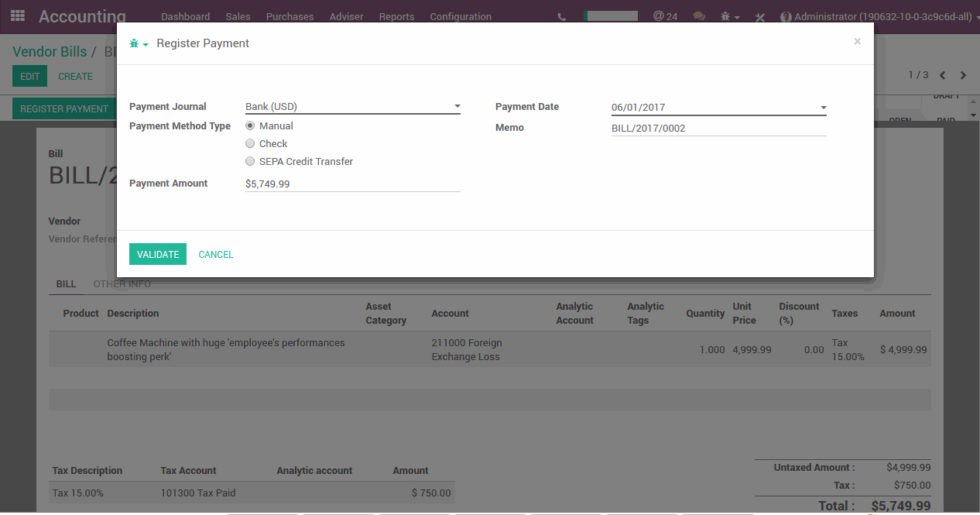Screen dimensions: 980x515
Task: Select the Check payment method
Action: (250, 143)
